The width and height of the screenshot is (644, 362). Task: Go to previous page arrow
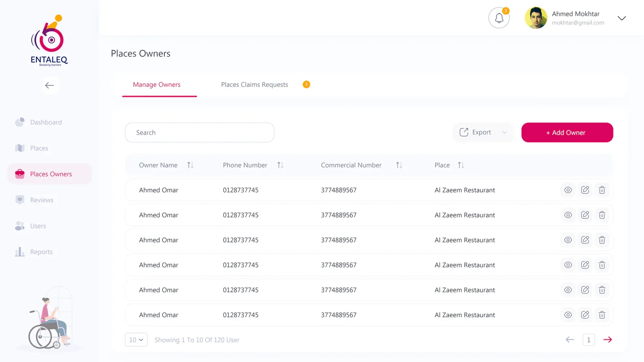point(570,340)
